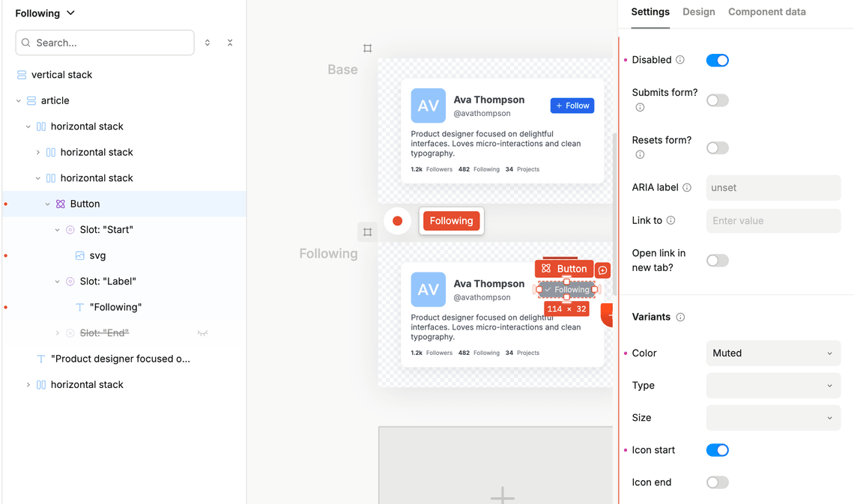Click the red Following variant label

pos(451,221)
